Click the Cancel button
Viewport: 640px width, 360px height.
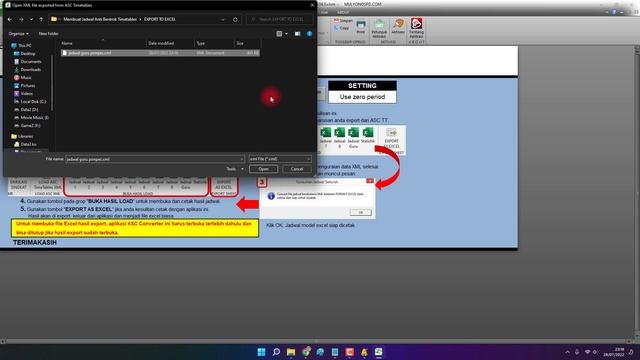click(297, 169)
